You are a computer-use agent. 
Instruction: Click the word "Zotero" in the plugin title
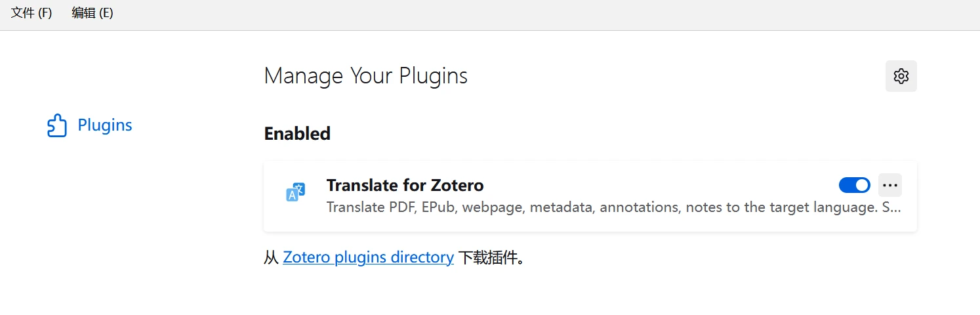point(457,185)
